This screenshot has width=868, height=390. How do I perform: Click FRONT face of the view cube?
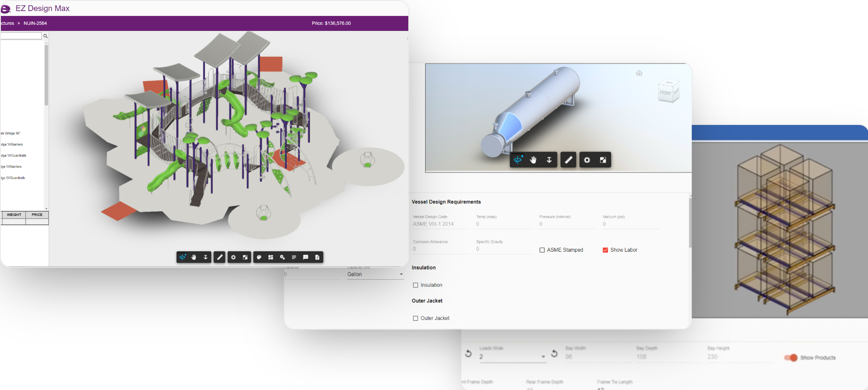[x=665, y=93]
